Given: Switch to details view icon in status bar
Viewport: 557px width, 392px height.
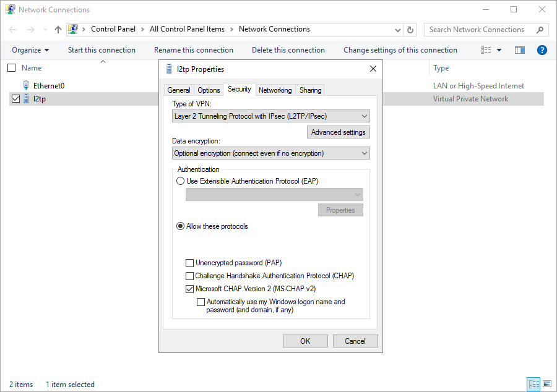Looking at the screenshot, I should [533, 384].
